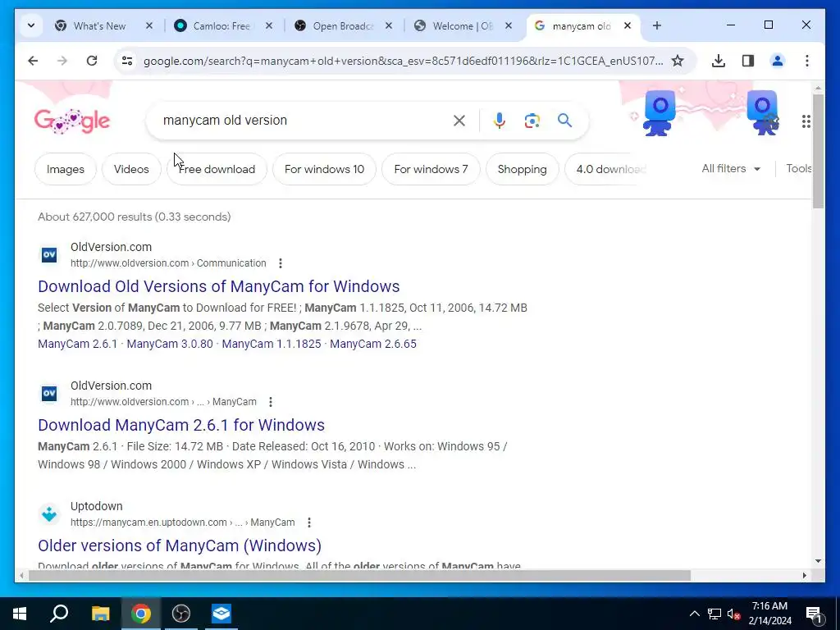Open the ManyCam 2.6.65 sitelink

click(373, 344)
